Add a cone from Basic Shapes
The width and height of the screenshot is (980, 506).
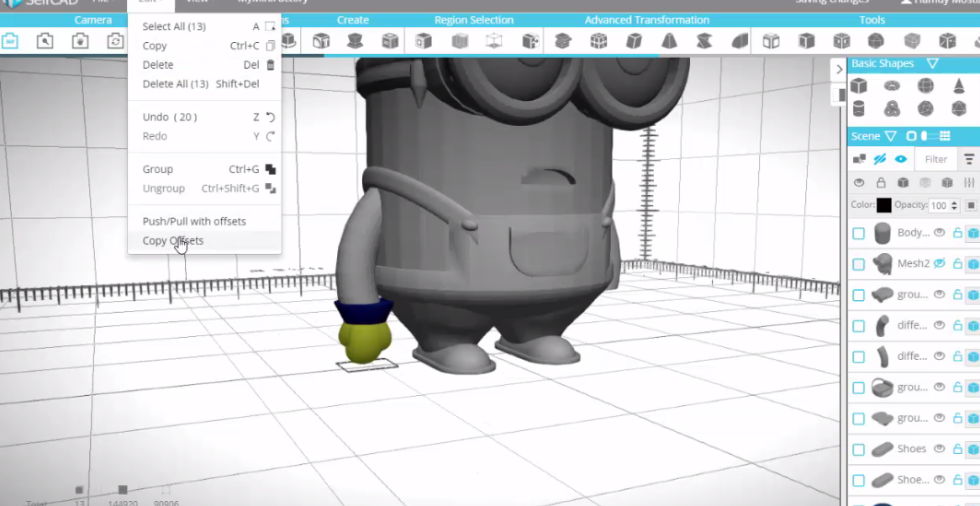[959, 86]
